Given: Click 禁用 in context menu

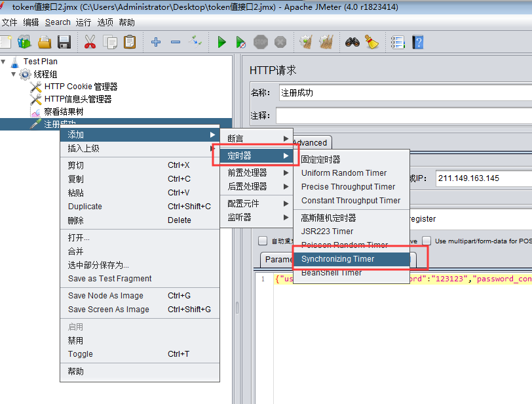Looking at the screenshot, I should coord(140,340).
